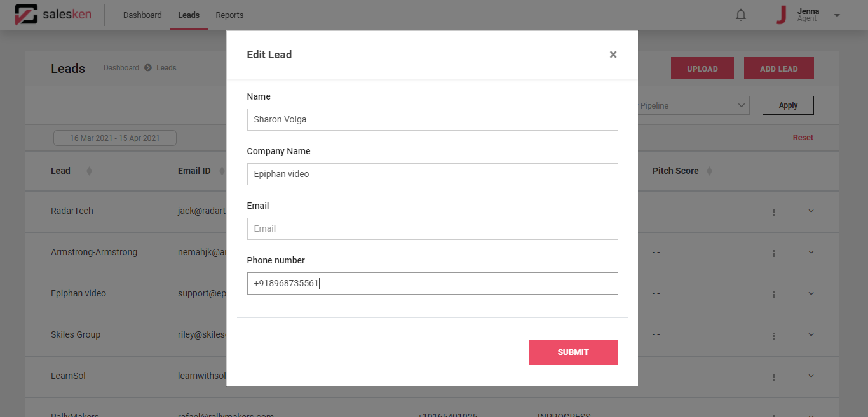
Task: Click into the Email input field
Action: pyautogui.click(x=432, y=228)
